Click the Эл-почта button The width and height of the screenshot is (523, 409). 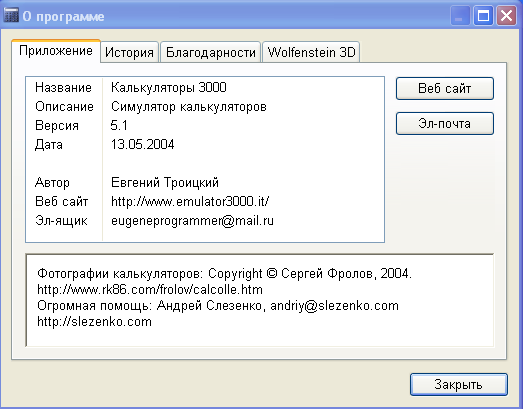(445, 123)
